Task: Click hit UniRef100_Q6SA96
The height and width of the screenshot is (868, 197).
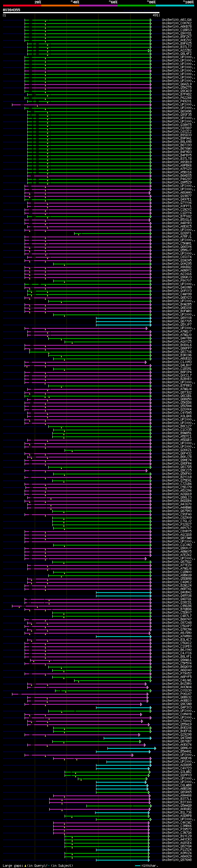Action: click(x=177, y=111)
